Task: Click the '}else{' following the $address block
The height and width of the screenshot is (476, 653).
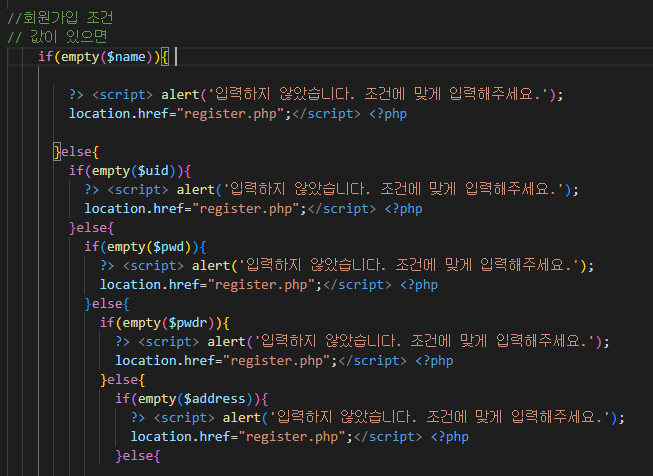Action: [x=138, y=456]
